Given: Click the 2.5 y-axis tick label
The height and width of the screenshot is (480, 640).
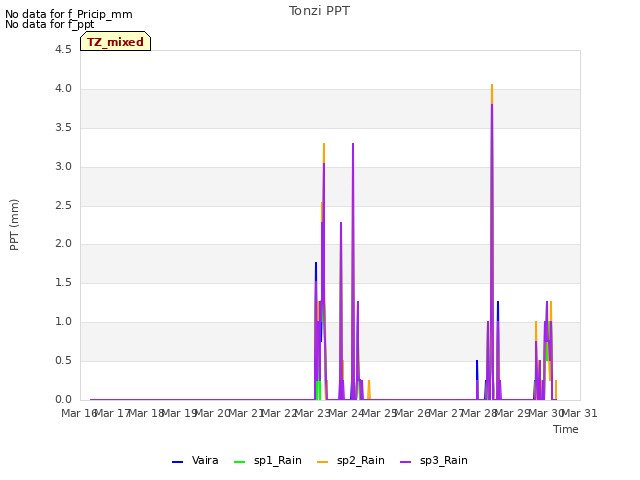Looking at the screenshot, I should (63, 205).
